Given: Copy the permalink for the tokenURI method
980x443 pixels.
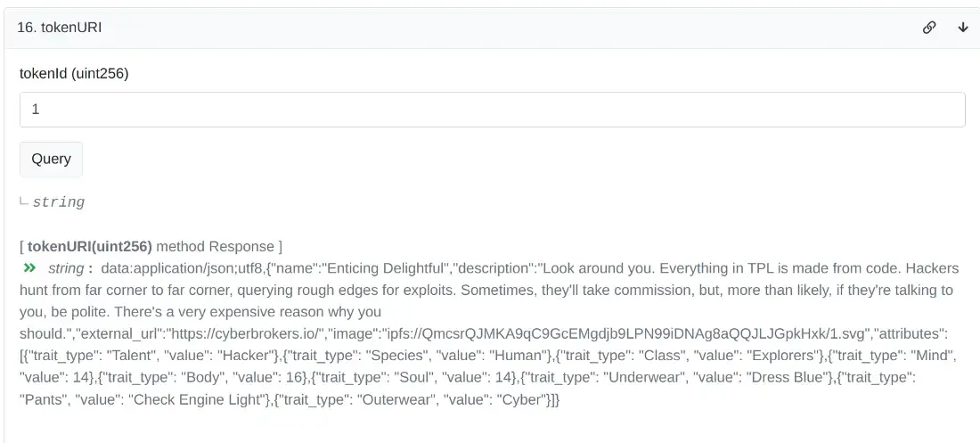Looking at the screenshot, I should (x=929, y=28).
